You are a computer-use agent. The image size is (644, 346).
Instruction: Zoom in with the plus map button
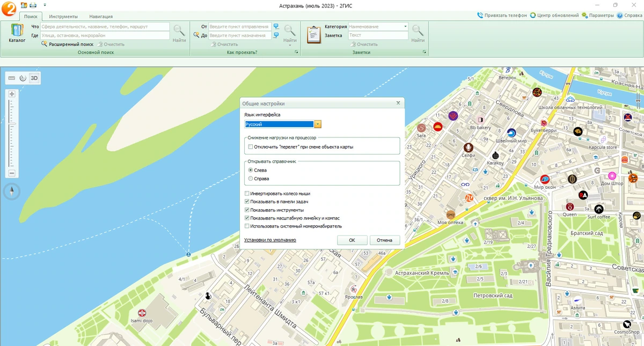tap(12, 94)
